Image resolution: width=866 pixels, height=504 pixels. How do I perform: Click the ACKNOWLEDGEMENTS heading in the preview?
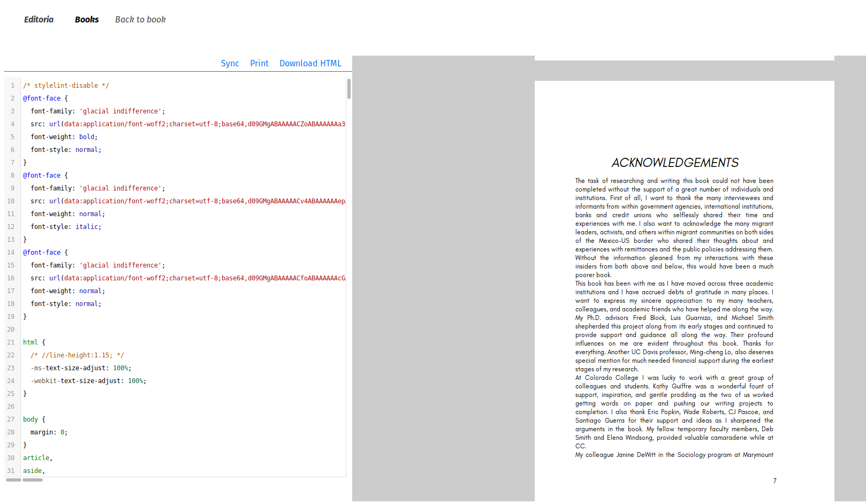pos(675,163)
